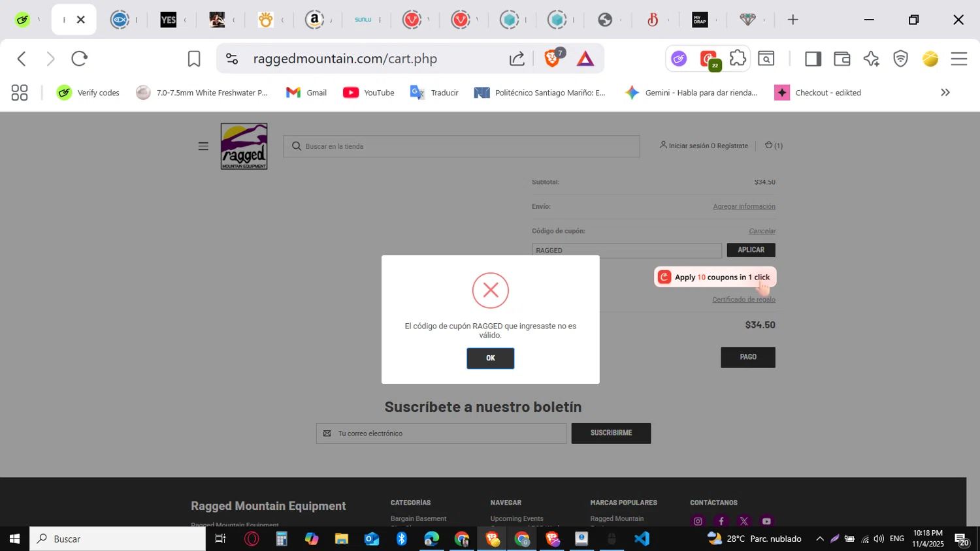This screenshot has width=980, height=551.
Task: Open the Agregar información shipping link
Action: tap(743, 206)
